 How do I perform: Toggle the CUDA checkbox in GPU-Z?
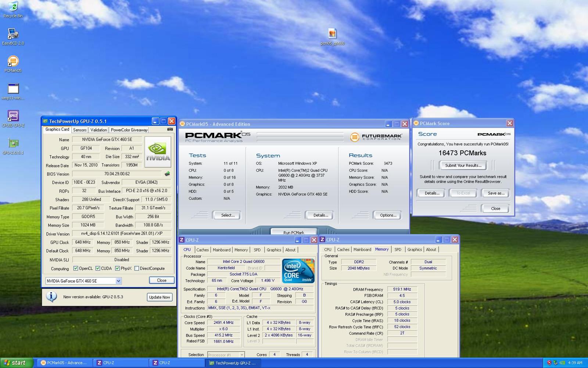[98, 268]
